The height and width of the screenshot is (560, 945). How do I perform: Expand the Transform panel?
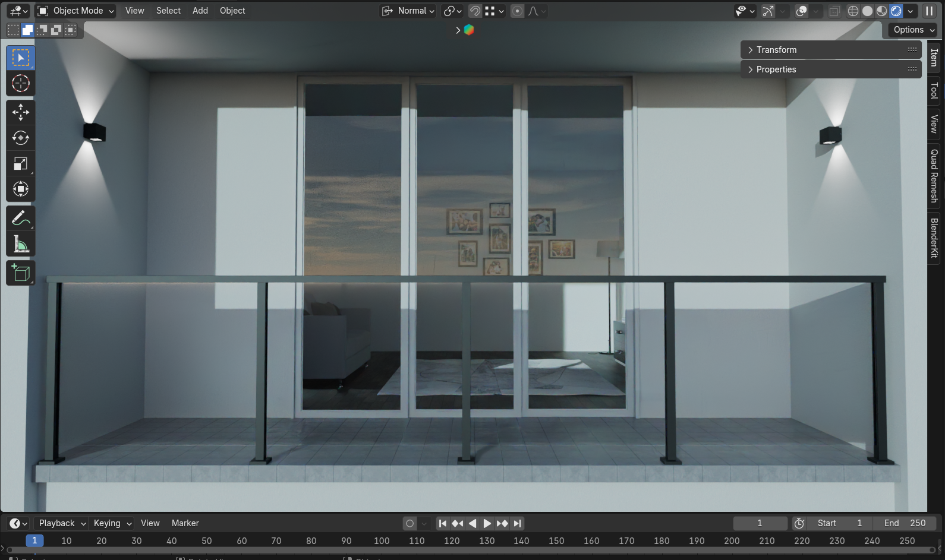[x=776, y=50]
